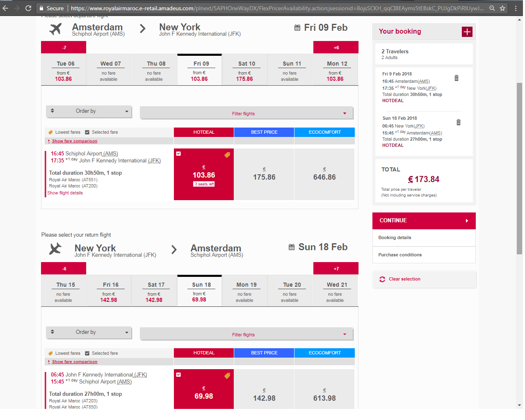Delete the Sun 18 Feb 2018 flight with trash icon

click(459, 122)
